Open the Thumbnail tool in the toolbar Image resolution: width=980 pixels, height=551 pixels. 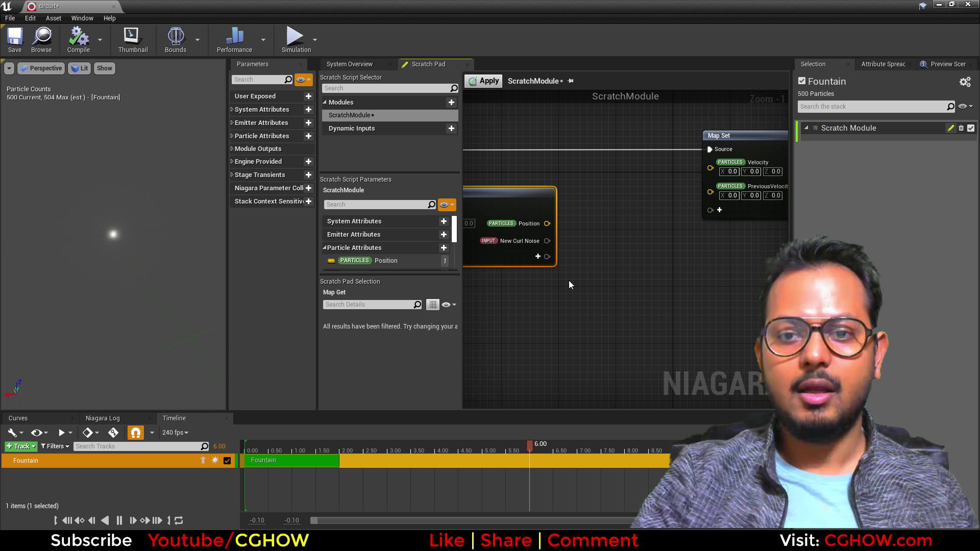(x=132, y=38)
